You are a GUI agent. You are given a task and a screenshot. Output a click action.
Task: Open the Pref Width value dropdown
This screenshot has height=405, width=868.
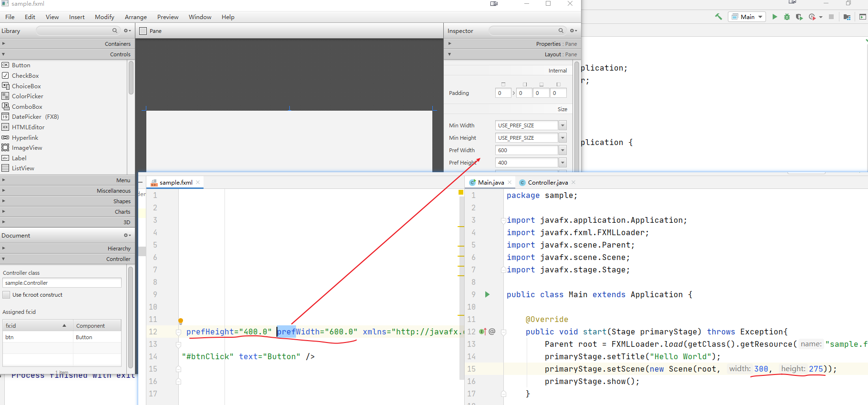pos(562,150)
